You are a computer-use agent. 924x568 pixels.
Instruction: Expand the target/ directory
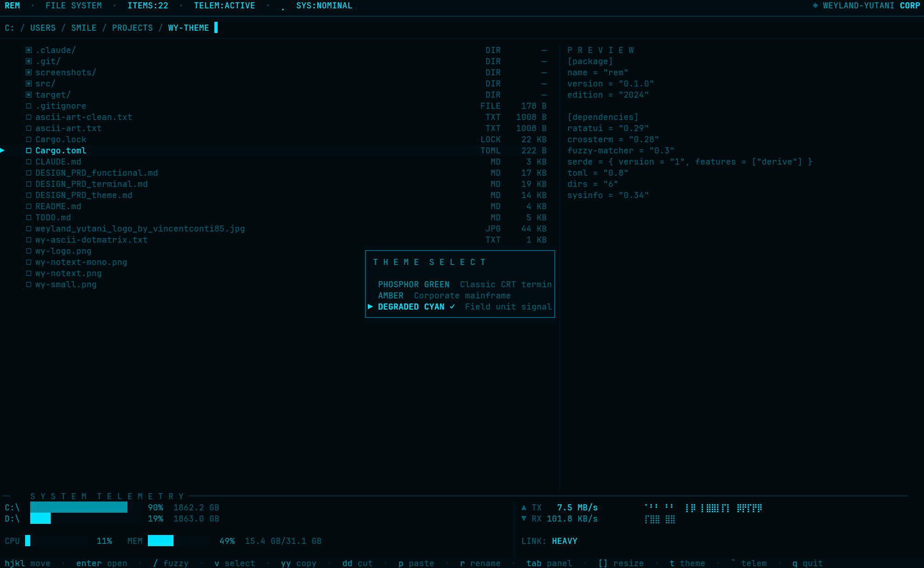(28, 94)
